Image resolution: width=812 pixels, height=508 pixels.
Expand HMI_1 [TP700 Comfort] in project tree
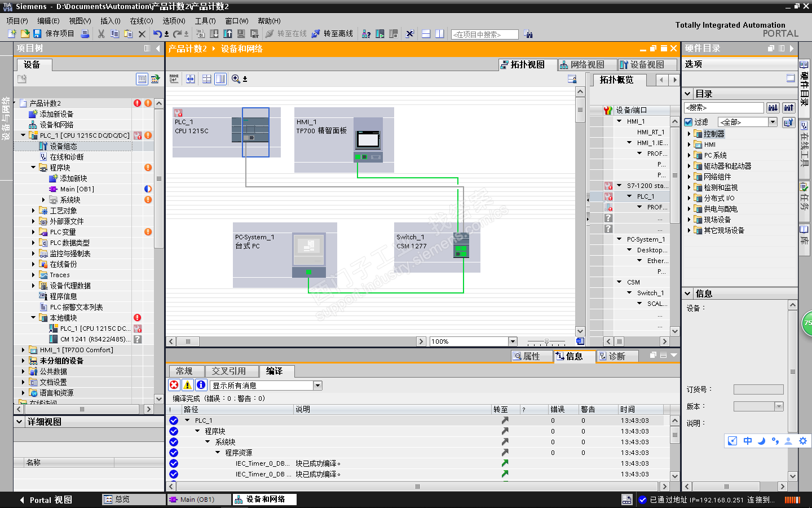23,350
